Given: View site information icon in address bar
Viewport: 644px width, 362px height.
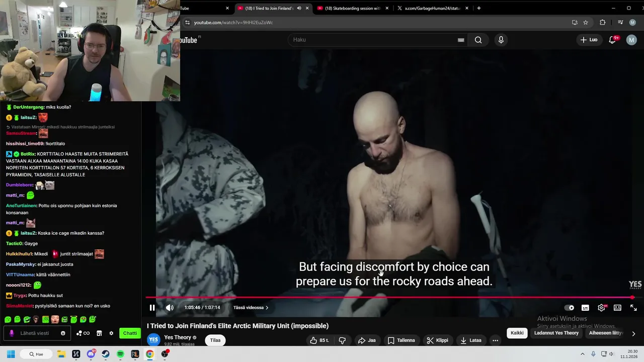Looking at the screenshot, I should click(187, 23).
